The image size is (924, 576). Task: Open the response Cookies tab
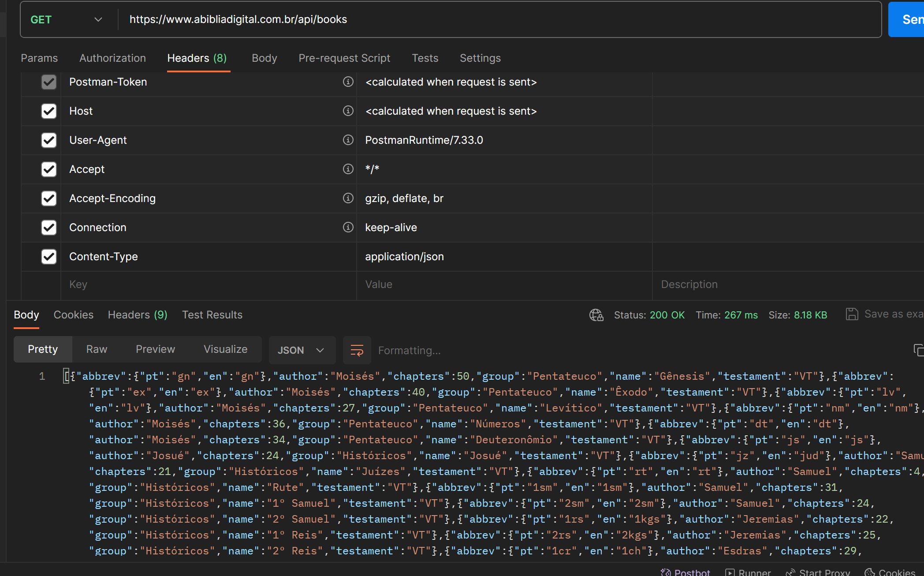tap(73, 314)
